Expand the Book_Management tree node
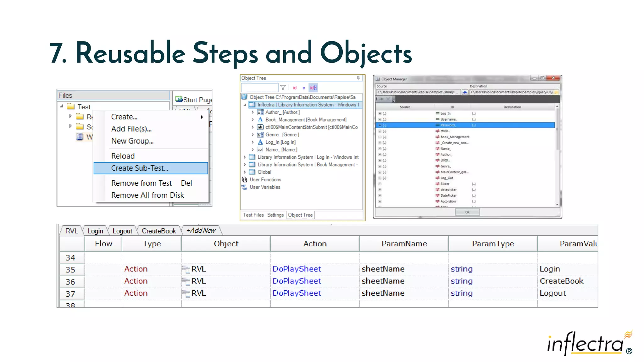 click(x=253, y=120)
